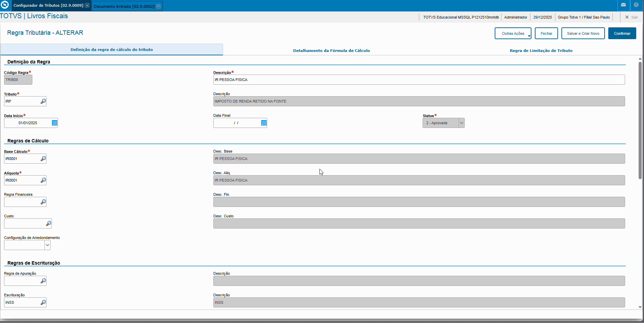
Task: Click the Definição da Regra section header
Action: (29, 62)
